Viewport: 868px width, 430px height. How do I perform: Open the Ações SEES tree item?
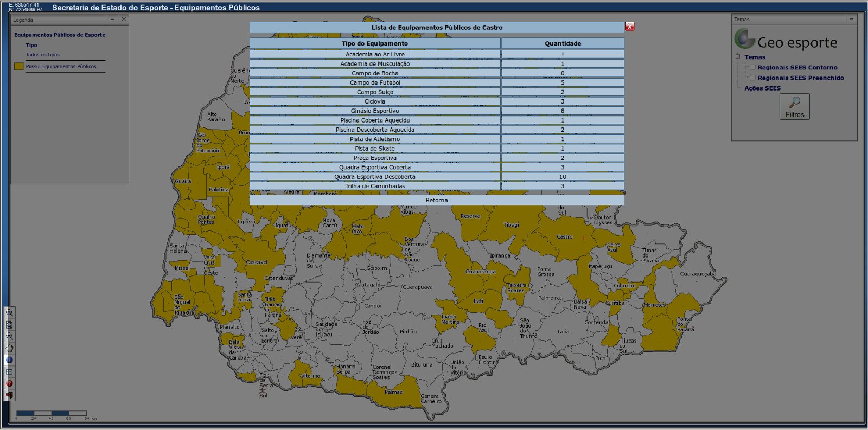click(762, 88)
